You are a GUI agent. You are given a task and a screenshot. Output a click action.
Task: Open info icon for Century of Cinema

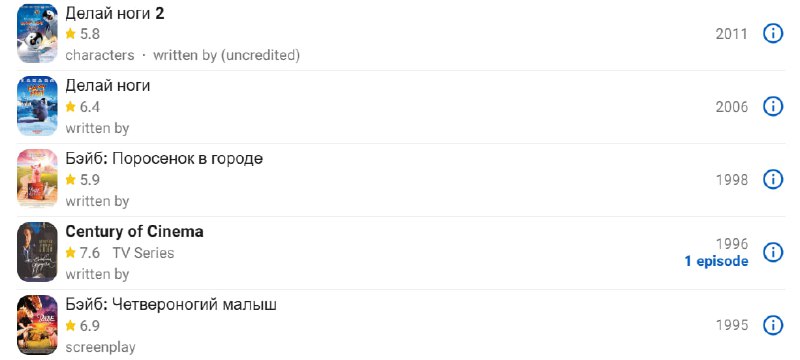[x=772, y=252]
